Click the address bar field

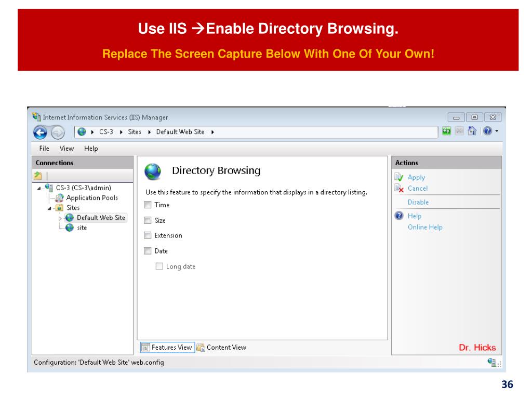(256, 132)
